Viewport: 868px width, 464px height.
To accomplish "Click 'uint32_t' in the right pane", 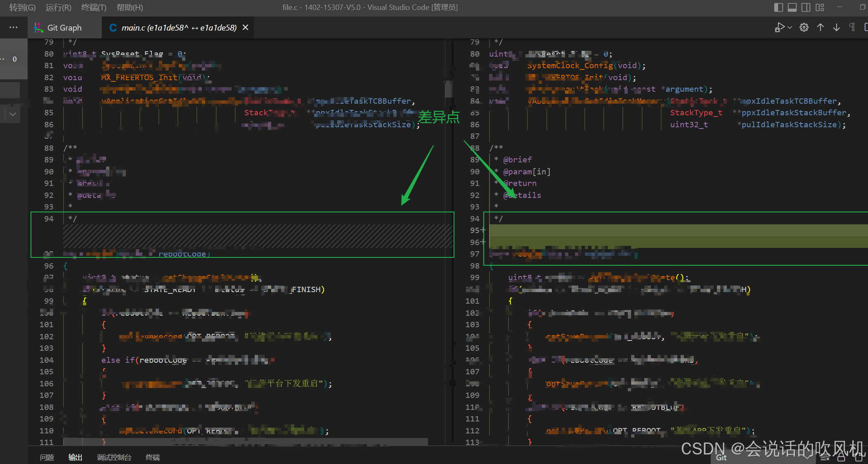I will [689, 124].
